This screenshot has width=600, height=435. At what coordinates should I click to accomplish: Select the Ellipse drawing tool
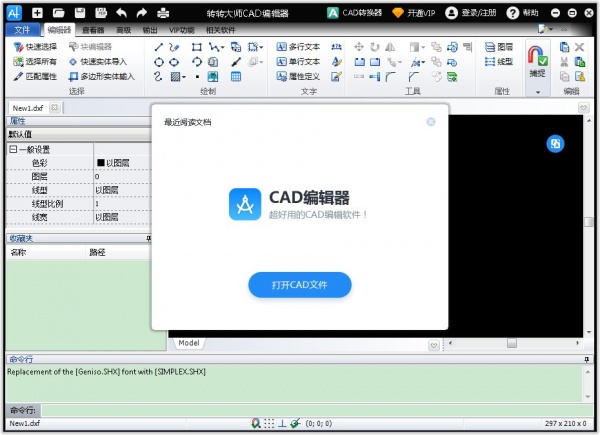[174, 62]
